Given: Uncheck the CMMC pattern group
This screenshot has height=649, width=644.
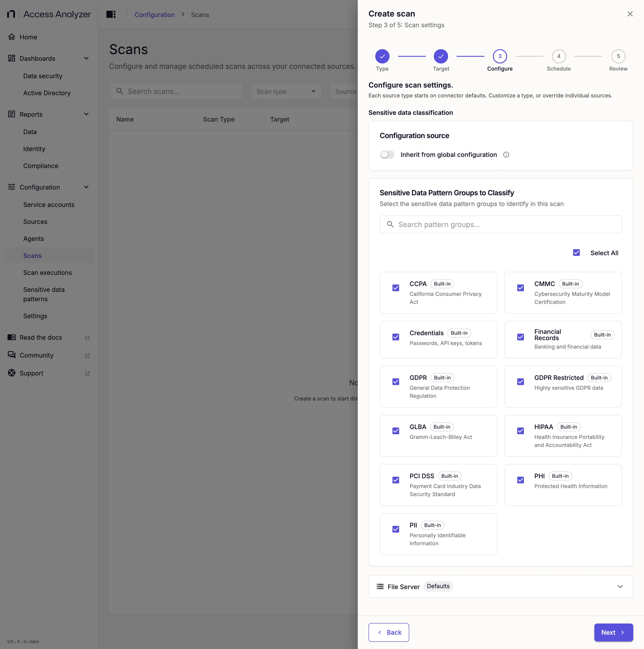Looking at the screenshot, I should pyautogui.click(x=520, y=288).
